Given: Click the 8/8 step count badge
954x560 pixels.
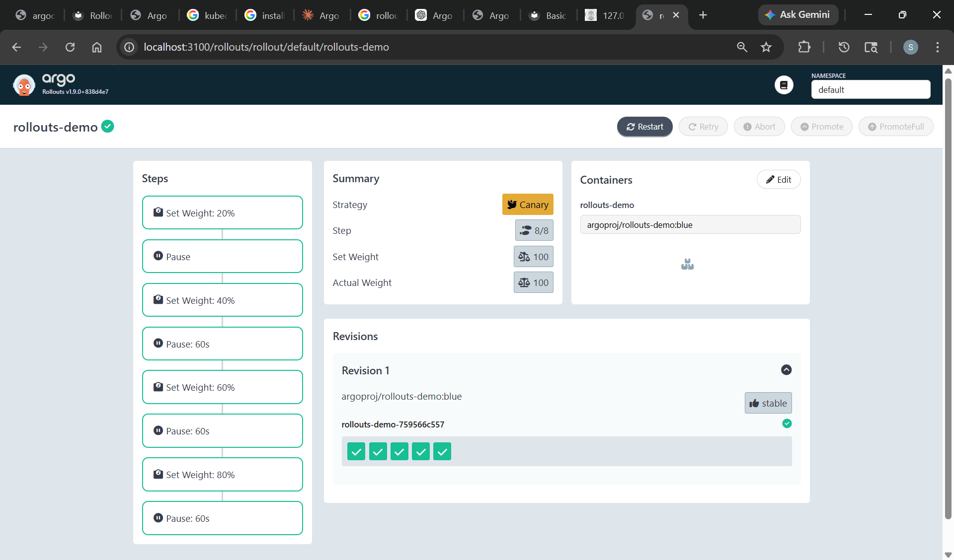Looking at the screenshot, I should pos(534,230).
